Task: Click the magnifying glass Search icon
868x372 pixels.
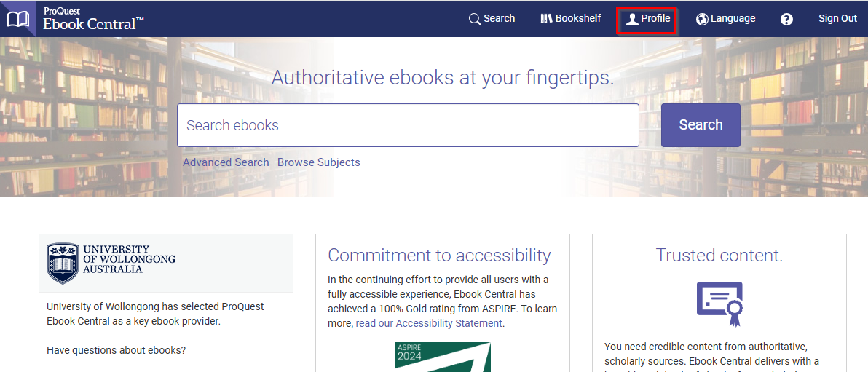Action: tap(475, 19)
